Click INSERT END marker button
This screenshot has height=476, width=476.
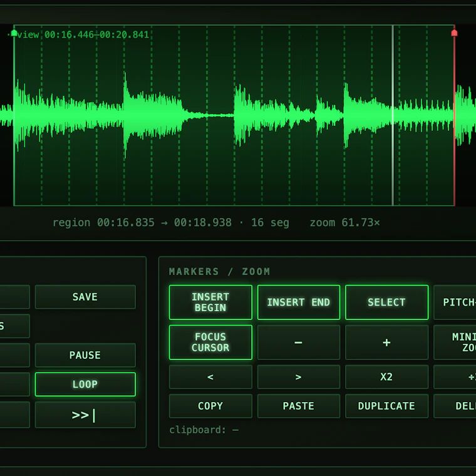299,303
